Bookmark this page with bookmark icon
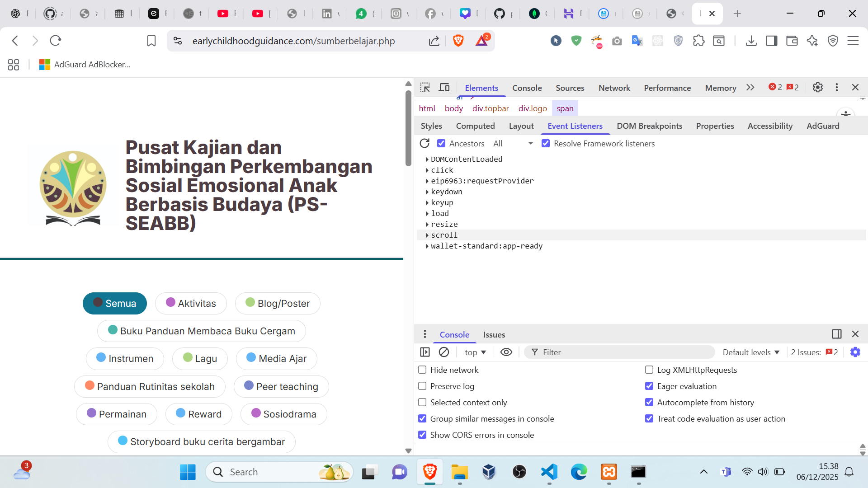868x488 pixels. [151, 41]
